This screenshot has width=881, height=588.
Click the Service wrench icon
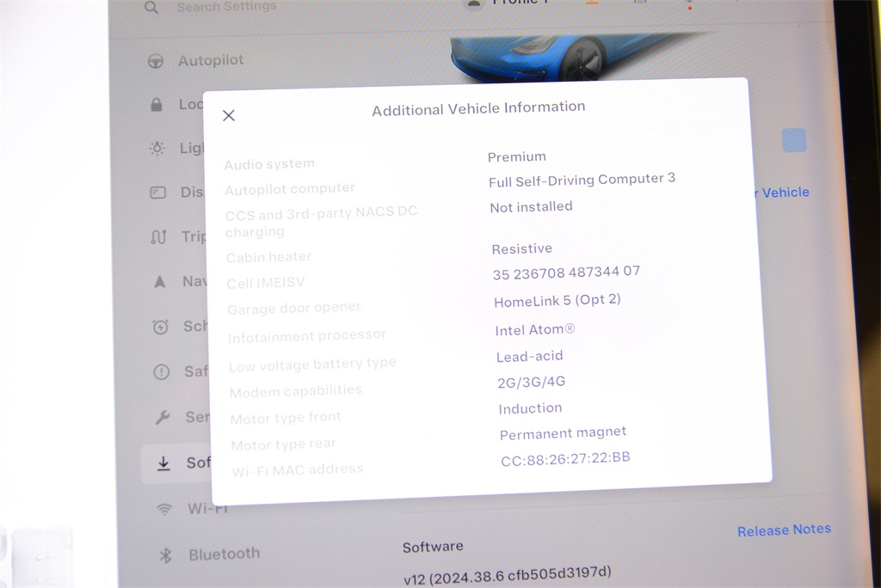point(163,417)
